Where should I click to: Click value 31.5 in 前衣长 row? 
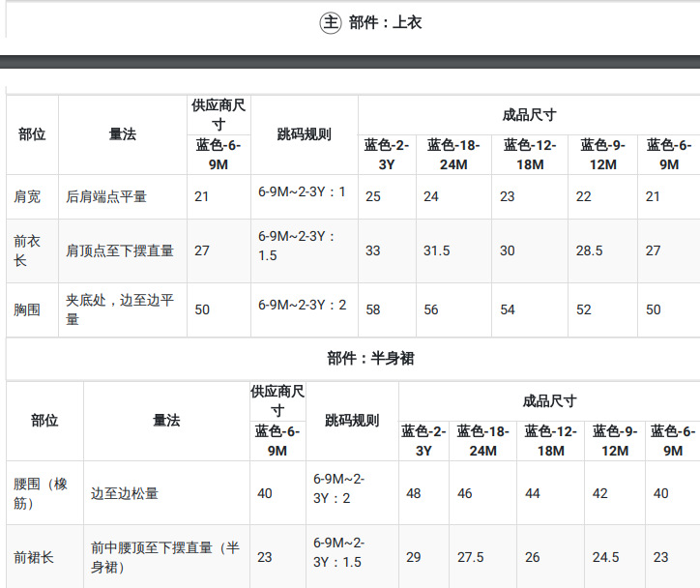pos(437,250)
